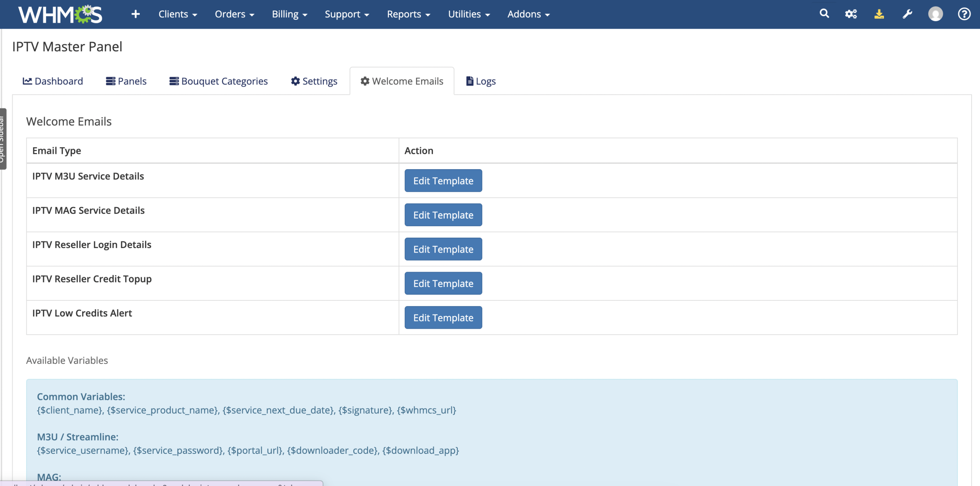Expand the Support dropdown menu

(x=347, y=14)
